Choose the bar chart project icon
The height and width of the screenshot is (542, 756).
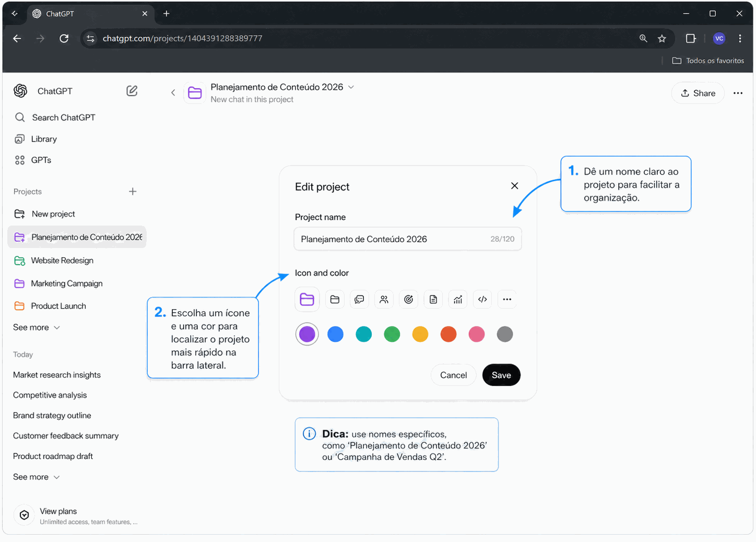click(458, 299)
